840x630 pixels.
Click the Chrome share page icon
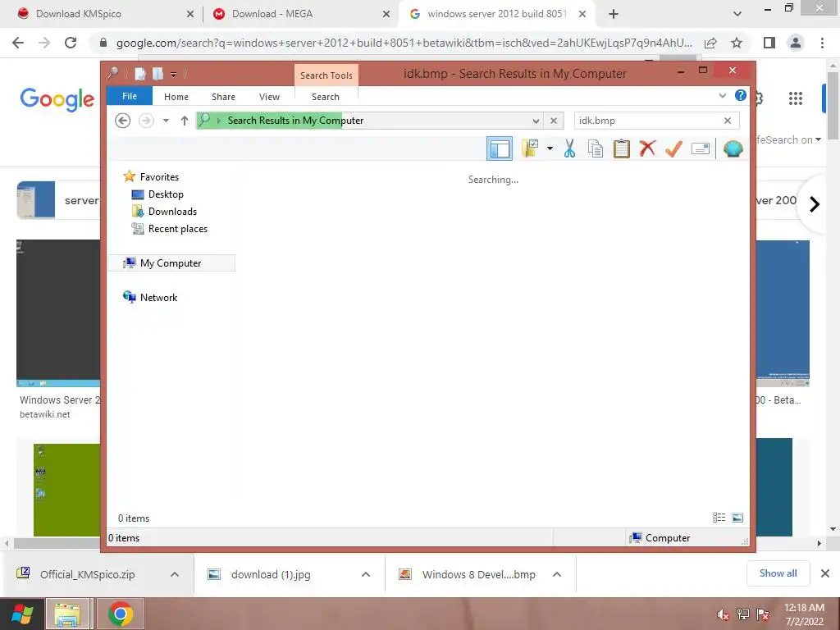point(710,43)
